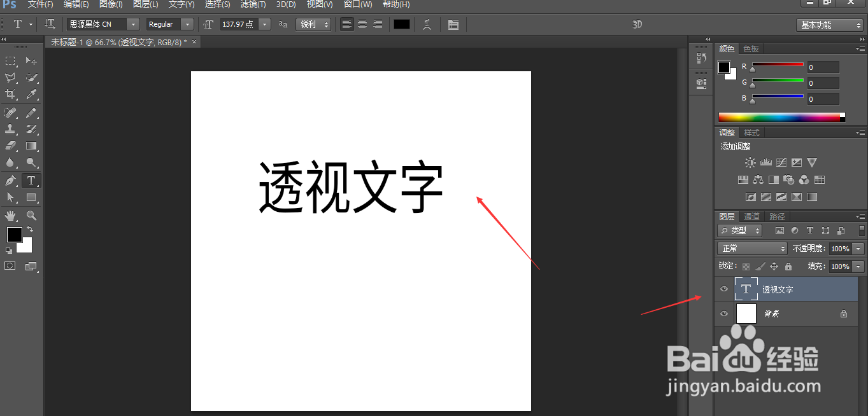Select the Eraser tool
Screen dimensions: 868x416
pyautogui.click(x=10, y=146)
